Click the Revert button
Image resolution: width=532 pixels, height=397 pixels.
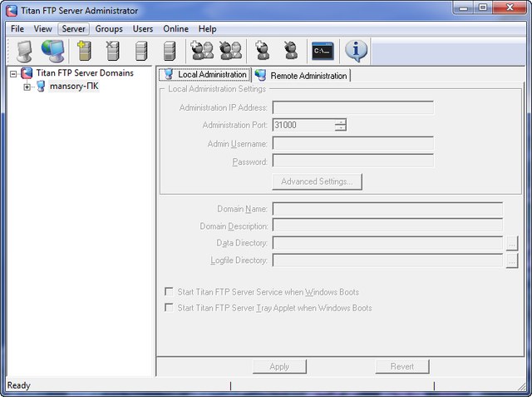click(402, 366)
